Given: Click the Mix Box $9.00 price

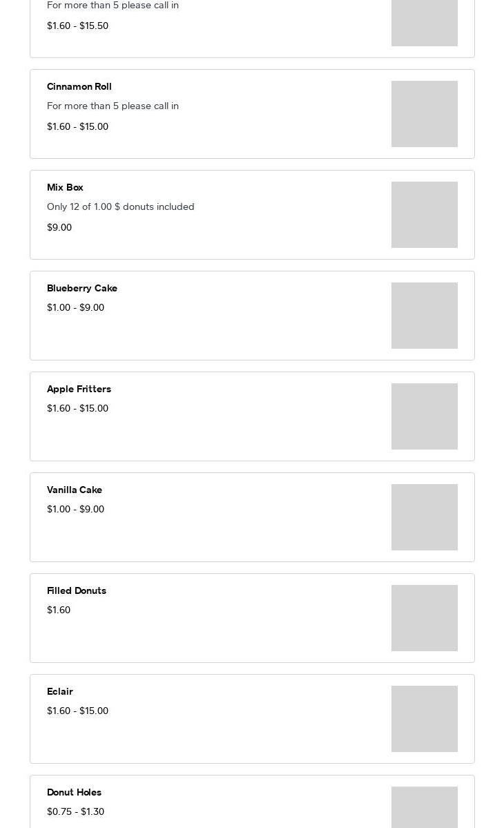Looking at the screenshot, I should click(x=59, y=228).
